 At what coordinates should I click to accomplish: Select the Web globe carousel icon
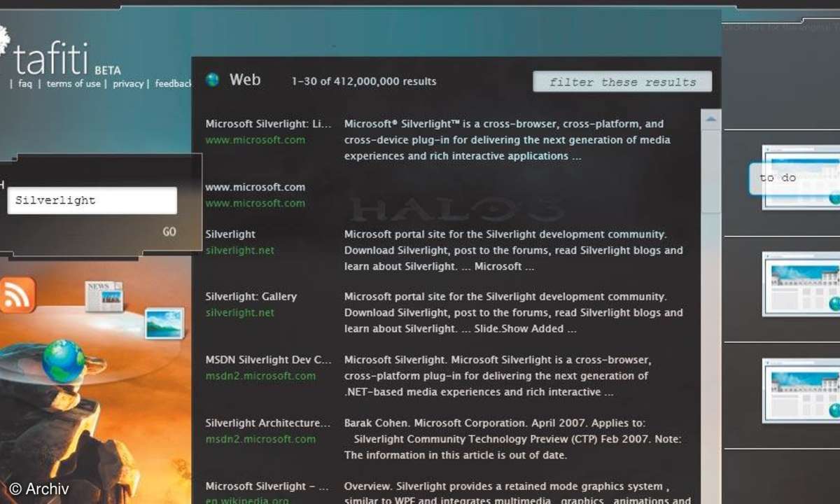click(x=63, y=361)
